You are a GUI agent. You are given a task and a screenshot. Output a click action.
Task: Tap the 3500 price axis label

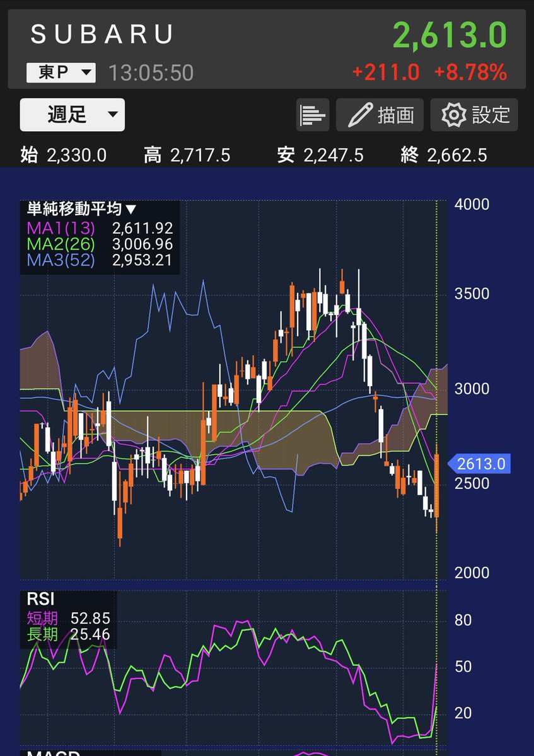tap(472, 294)
